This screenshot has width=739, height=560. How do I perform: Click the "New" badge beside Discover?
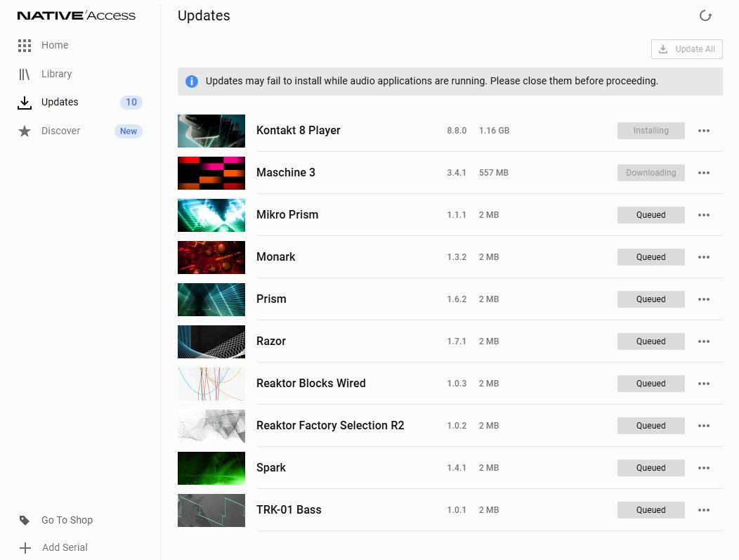128,131
